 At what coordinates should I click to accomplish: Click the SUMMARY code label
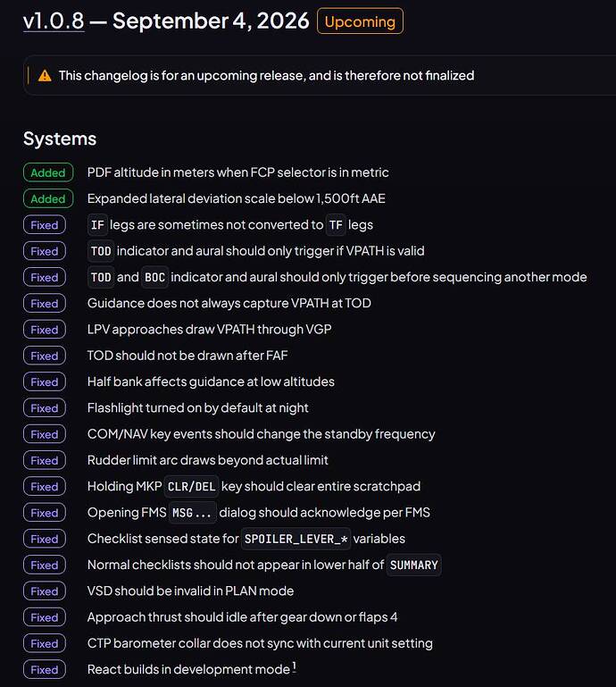[x=413, y=566]
